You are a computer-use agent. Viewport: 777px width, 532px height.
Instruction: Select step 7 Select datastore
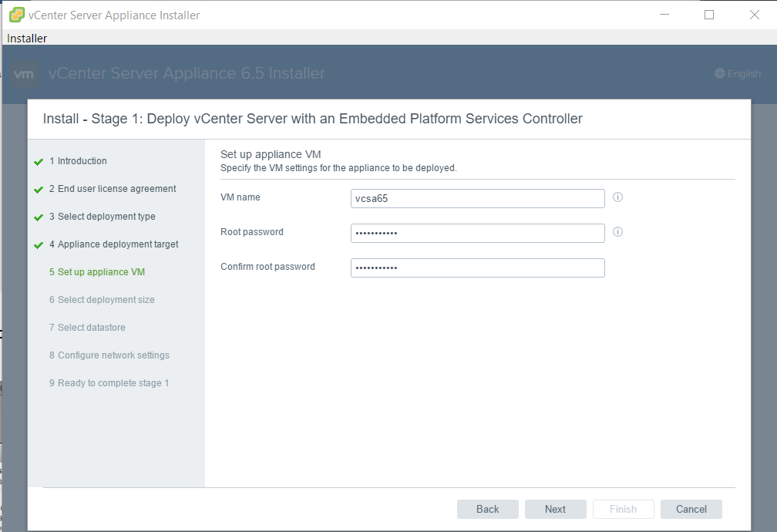[x=87, y=328]
